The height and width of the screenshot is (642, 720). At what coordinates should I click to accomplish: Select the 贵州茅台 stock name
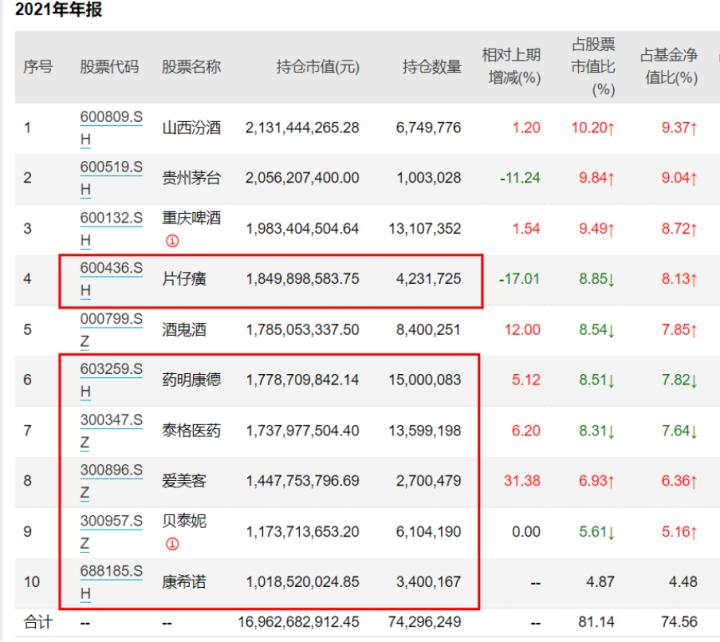[x=191, y=178]
